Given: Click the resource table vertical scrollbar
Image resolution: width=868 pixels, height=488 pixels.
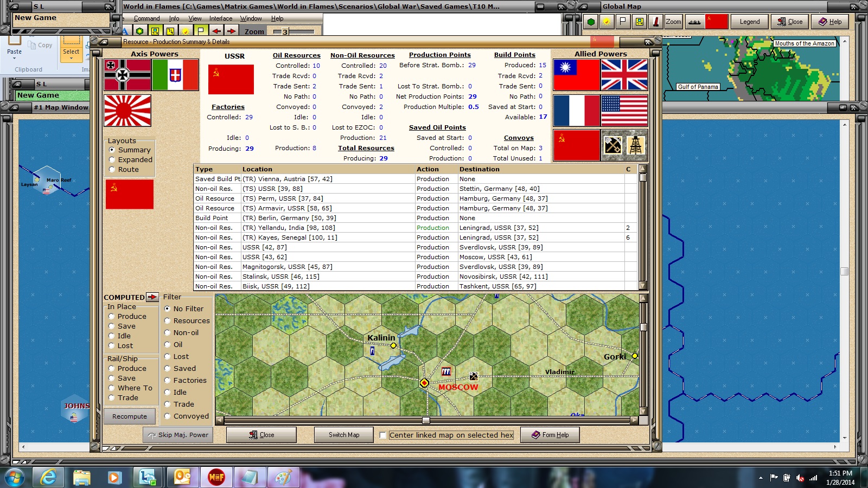Looking at the screenshot, I should [x=643, y=227].
